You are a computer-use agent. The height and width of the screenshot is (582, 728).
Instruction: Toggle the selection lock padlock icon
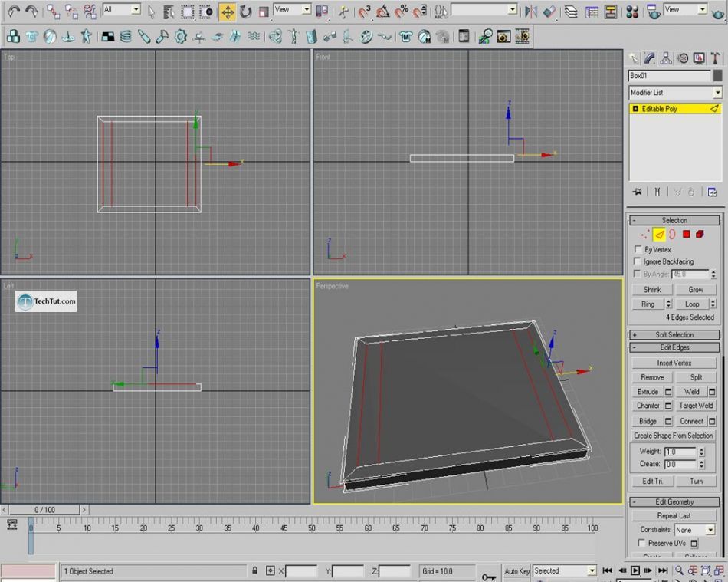point(254,570)
